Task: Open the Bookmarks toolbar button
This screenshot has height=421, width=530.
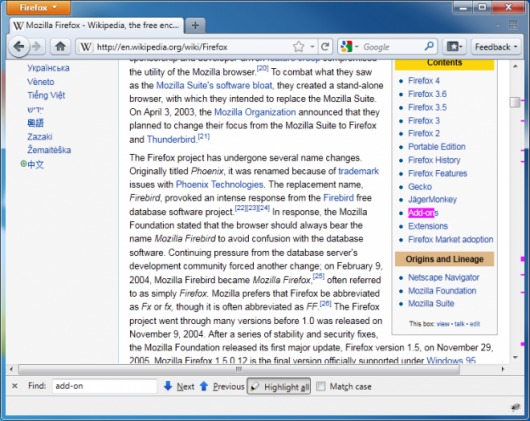Action: click(454, 47)
